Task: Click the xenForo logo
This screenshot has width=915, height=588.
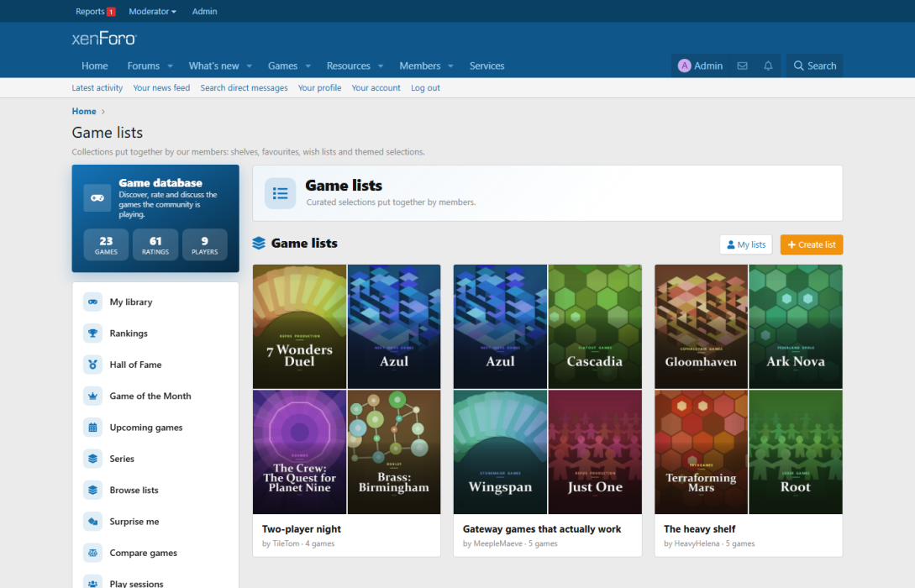Action: (104, 39)
